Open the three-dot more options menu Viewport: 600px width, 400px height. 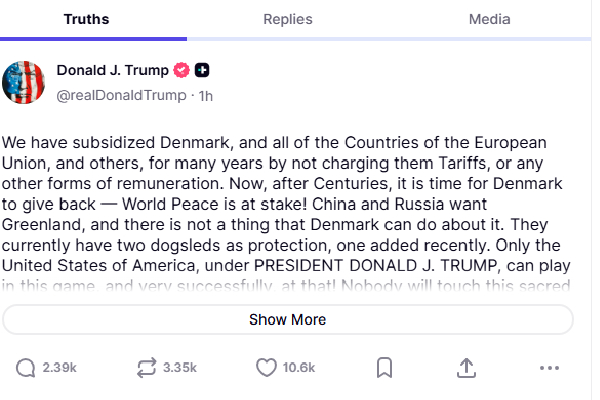click(x=549, y=368)
